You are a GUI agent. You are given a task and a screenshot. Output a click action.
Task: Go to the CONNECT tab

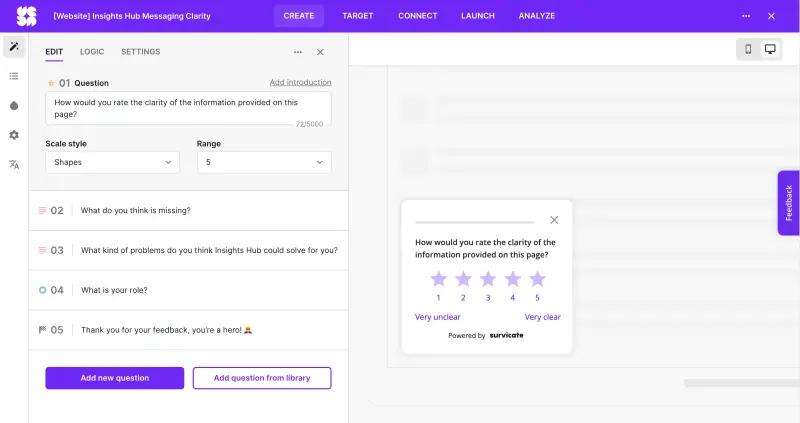point(418,16)
